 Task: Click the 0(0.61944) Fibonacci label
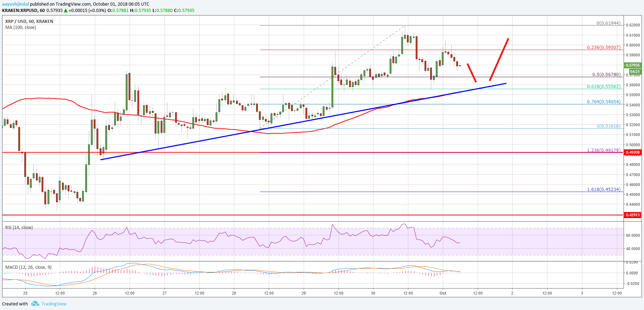pyautogui.click(x=608, y=23)
